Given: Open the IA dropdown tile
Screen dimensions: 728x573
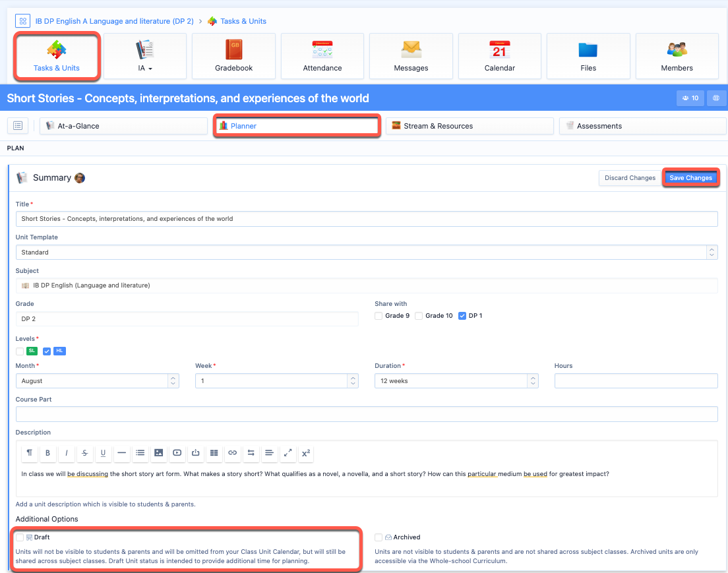Looking at the screenshot, I should click(145, 56).
